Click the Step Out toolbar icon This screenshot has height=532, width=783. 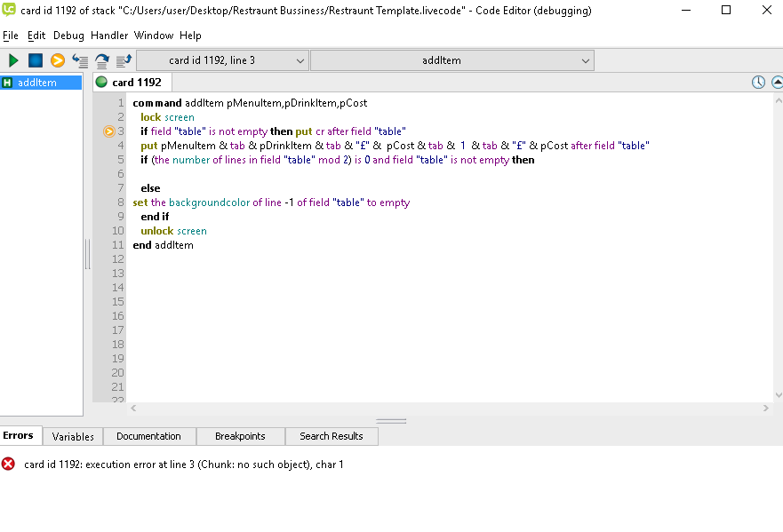(x=124, y=60)
